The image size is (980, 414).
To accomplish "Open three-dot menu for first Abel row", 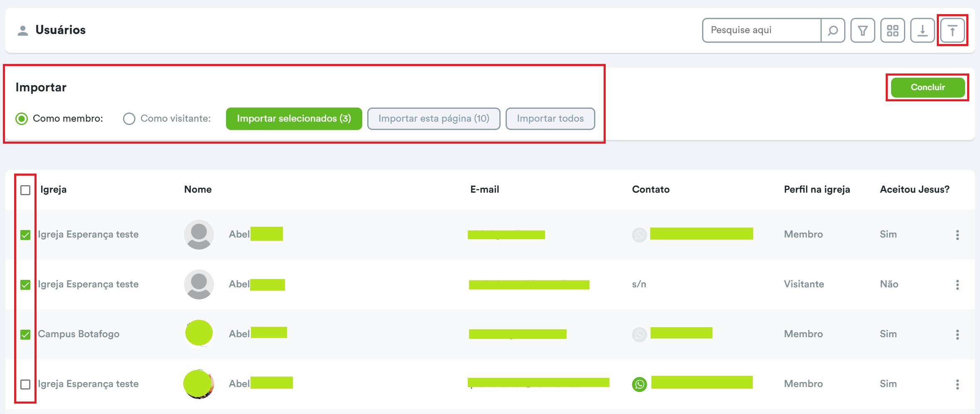I will (957, 235).
